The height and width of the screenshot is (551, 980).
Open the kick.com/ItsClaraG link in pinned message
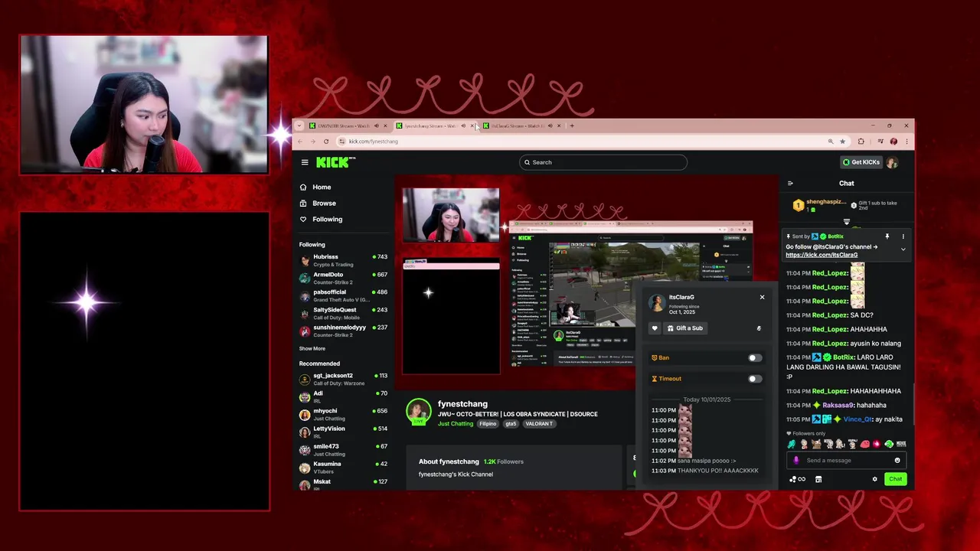(822, 255)
